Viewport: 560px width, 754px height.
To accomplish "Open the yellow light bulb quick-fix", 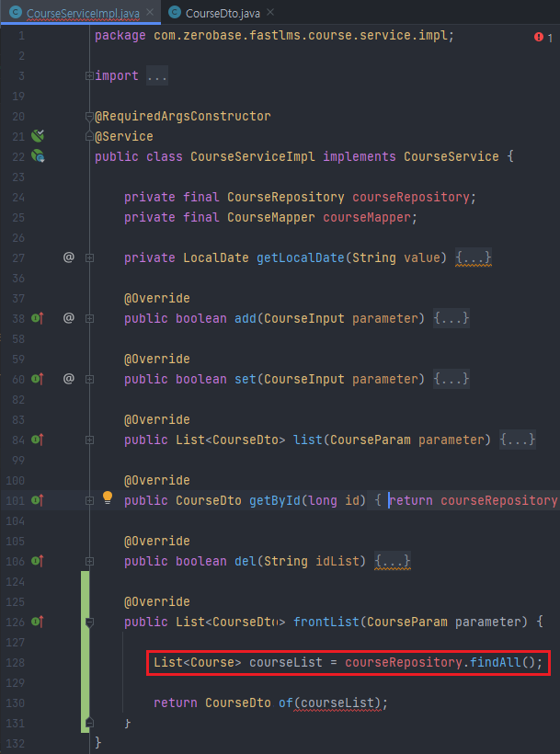I will tap(108, 498).
